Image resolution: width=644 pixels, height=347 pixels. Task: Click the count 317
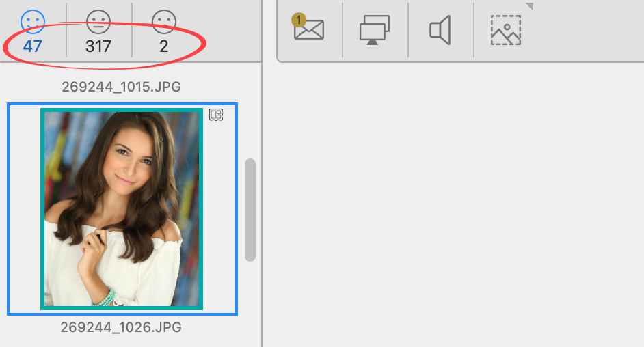point(98,46)
